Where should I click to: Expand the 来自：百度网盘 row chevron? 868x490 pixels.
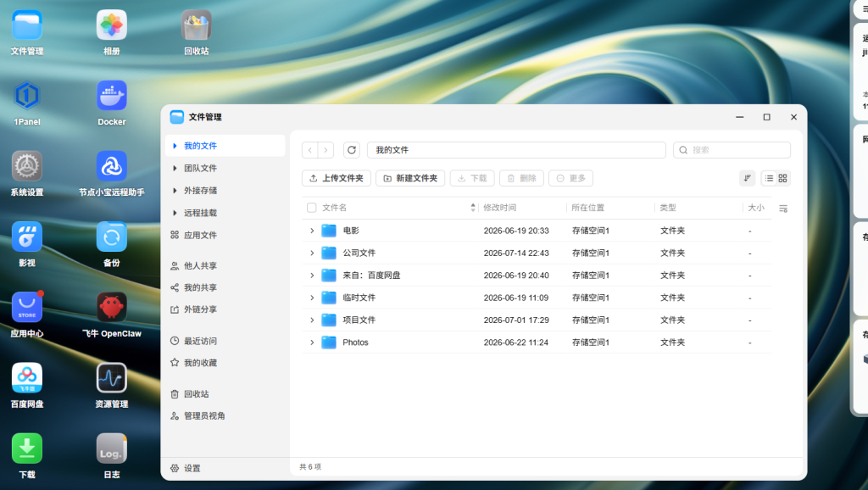pos(312,276)
